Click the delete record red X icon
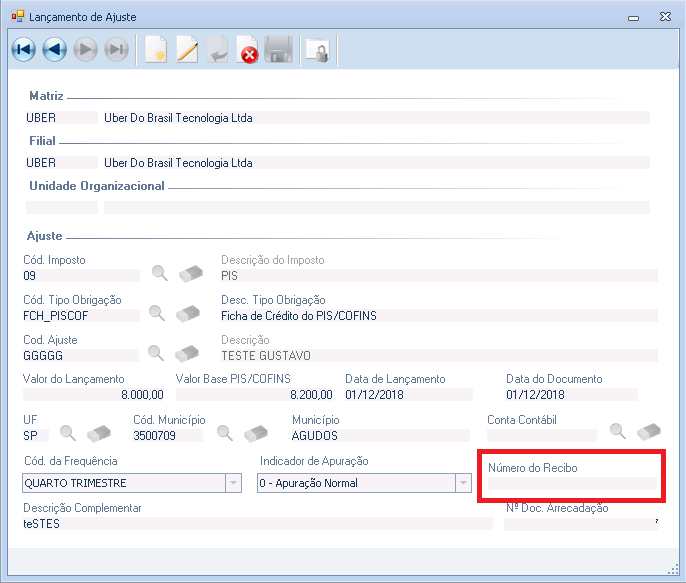The width and height of the screenshot is (686, 583). click(x=247, y=50)
